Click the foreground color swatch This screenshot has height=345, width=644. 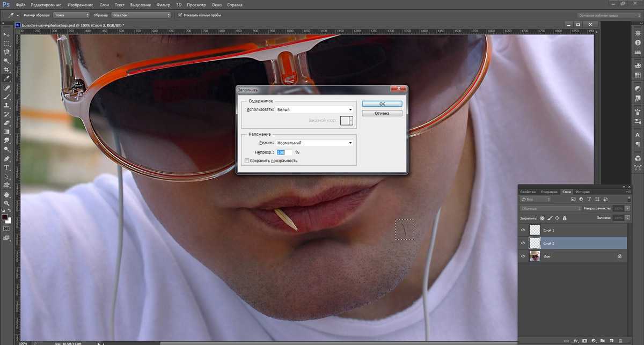coord(5,217)
